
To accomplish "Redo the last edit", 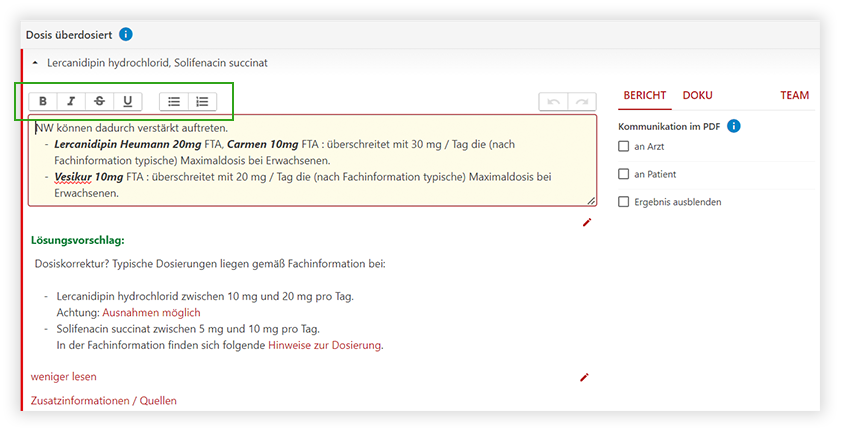I will 581,102.
